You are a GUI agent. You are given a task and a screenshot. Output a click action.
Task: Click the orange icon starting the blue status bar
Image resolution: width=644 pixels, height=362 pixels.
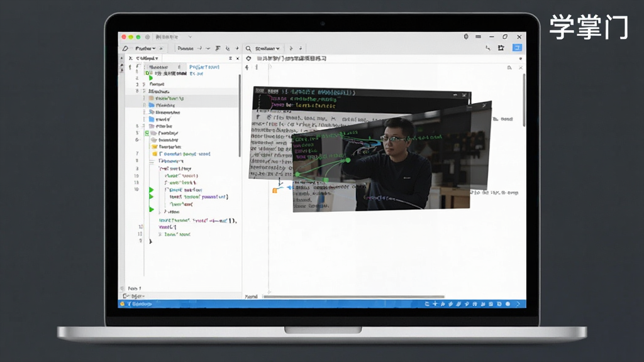(x=122, y=304)
